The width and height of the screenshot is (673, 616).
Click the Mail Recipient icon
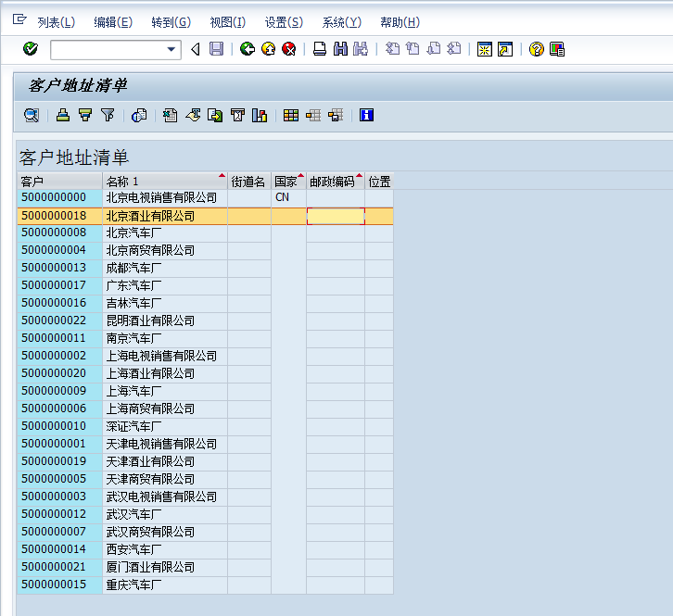coord(237,116)
